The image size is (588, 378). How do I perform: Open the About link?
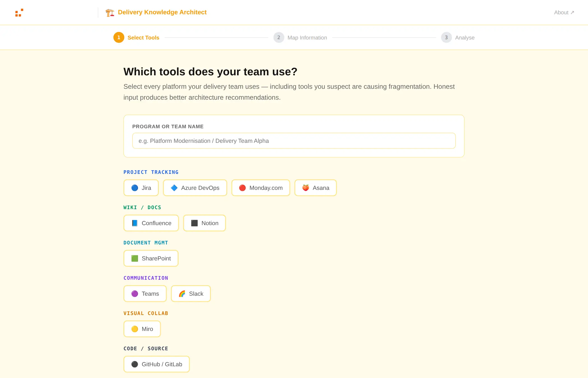click(564, 13)
